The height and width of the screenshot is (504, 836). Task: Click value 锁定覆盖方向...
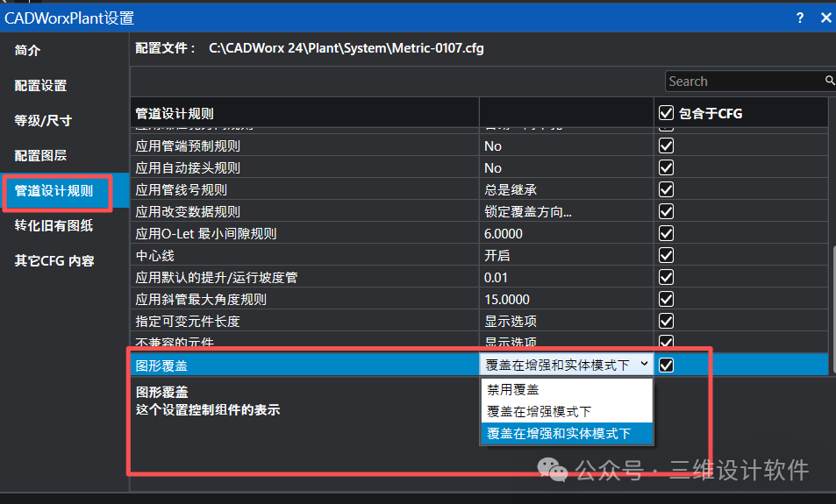[x=528, y=211]
